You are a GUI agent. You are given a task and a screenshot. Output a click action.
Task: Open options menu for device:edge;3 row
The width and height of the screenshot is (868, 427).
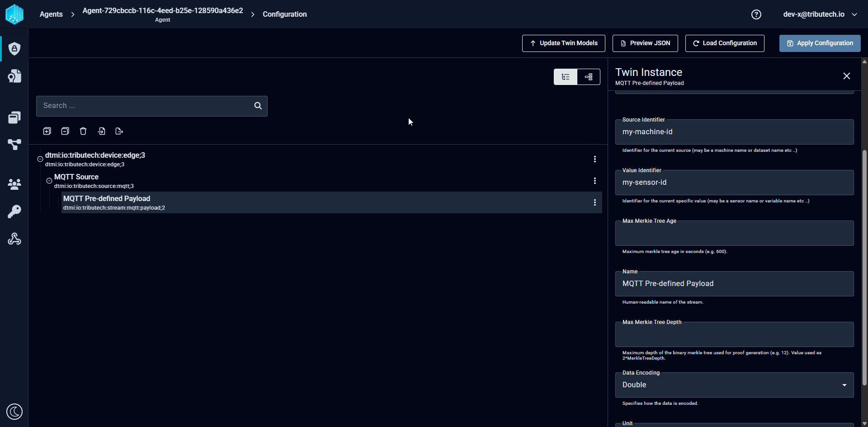pos(595,159)
